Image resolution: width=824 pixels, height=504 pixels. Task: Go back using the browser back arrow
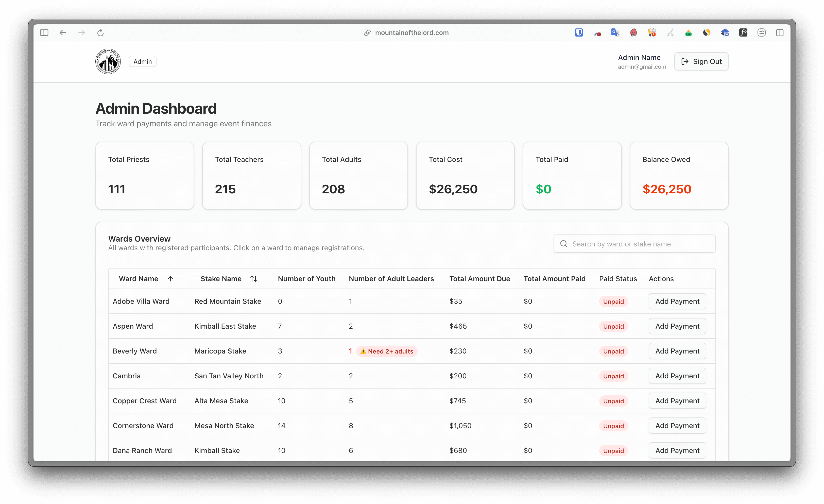click(63, 32)
